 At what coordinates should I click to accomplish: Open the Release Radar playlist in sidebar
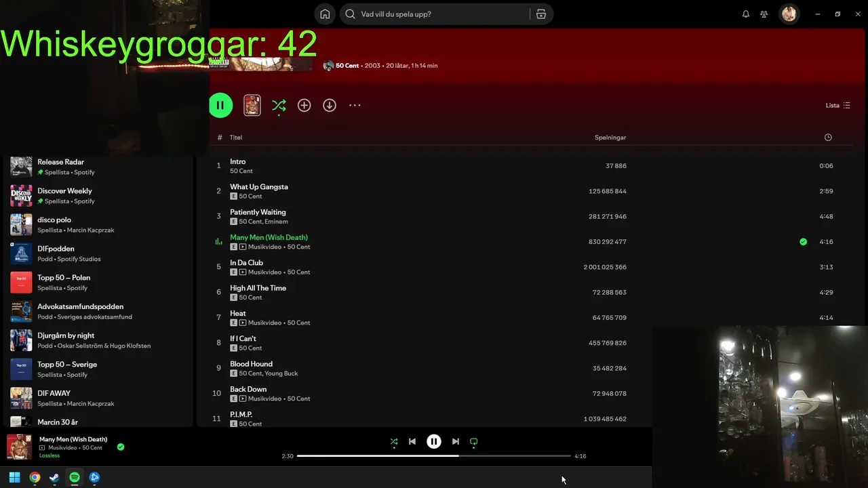click(100, 167)
